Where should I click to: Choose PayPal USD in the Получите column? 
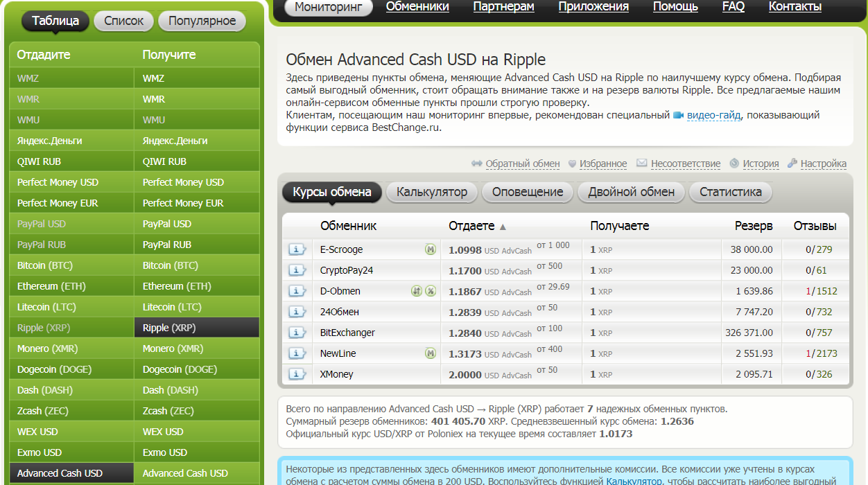[x=197, y=224]
